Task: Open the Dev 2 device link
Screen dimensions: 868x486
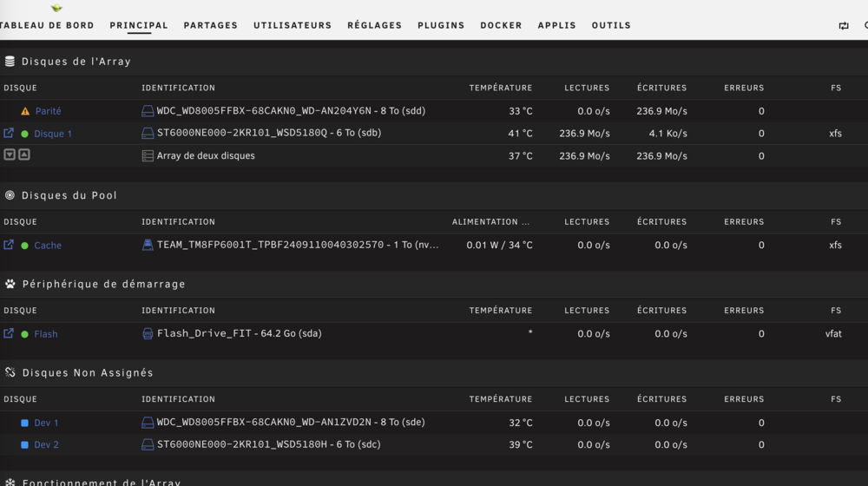Action: point(47,444)
